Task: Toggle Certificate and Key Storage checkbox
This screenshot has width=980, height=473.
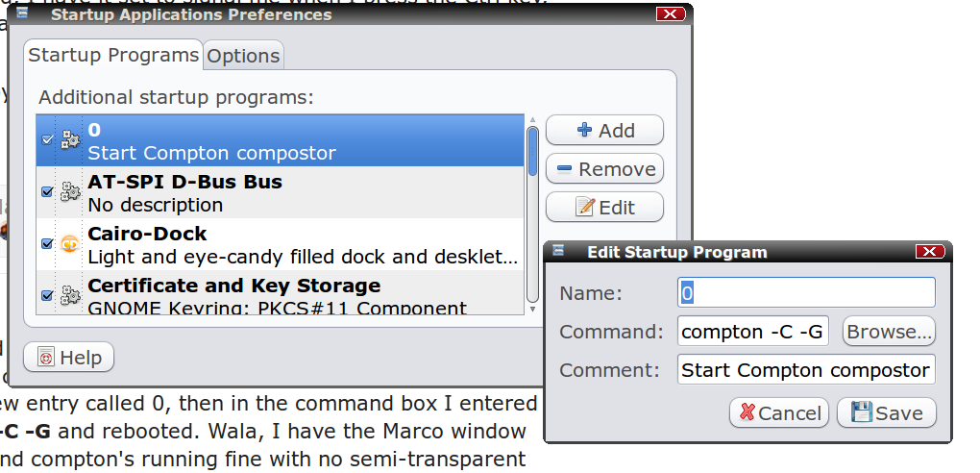Action: [x=47, y=295]
